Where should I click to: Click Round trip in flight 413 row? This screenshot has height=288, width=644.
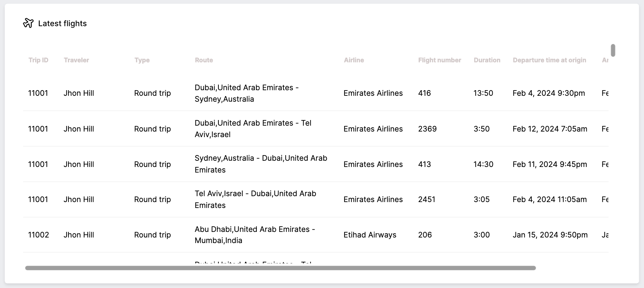pos(152,165)
